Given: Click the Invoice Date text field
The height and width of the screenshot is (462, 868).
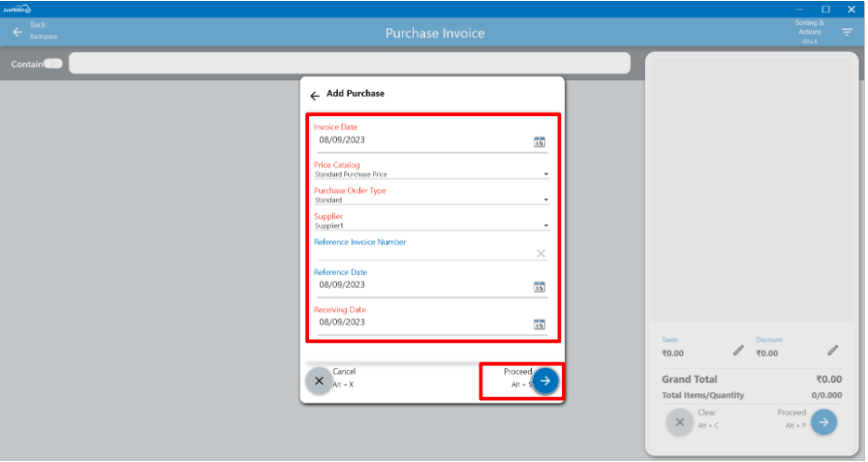Looking at the screenshot, I should [421, 140].
